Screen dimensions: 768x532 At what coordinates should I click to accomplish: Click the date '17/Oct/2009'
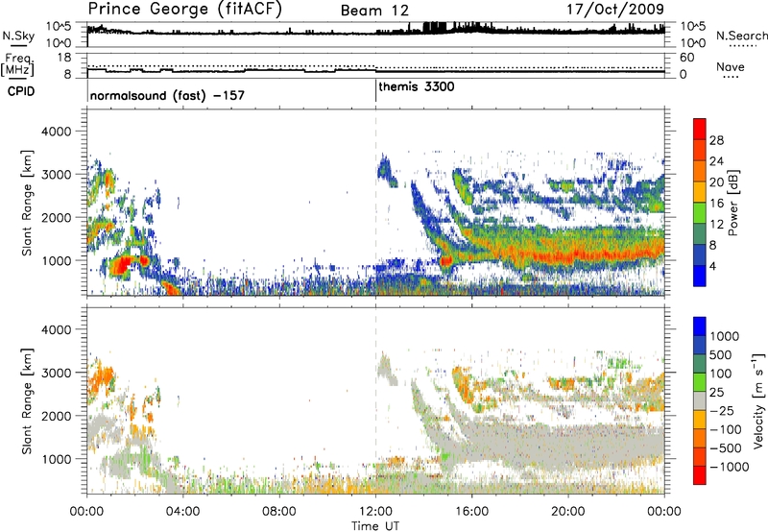tap(615, 10)
